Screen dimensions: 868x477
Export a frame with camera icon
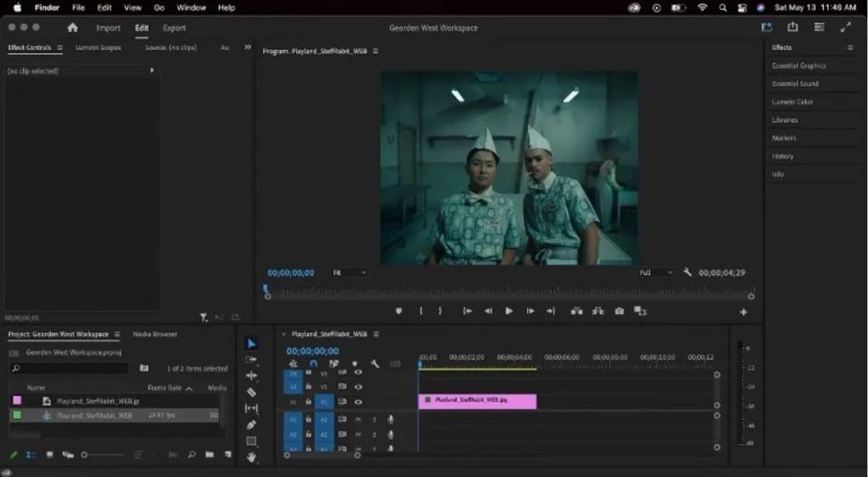click(619, 311)
